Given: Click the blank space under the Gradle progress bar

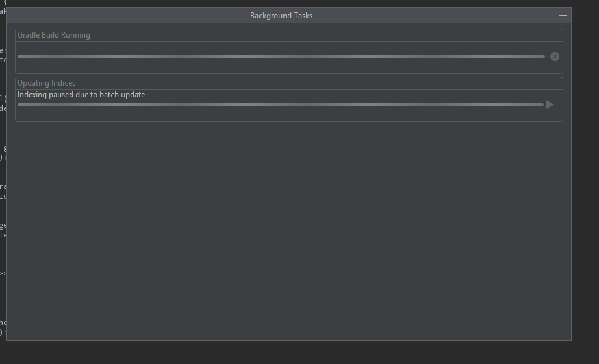Looking at the screenshot, I should (281, 66).
